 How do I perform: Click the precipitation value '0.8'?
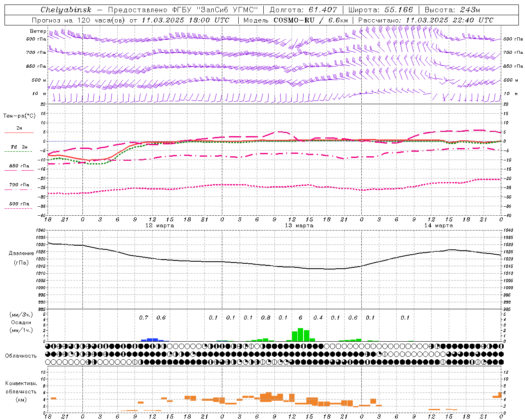[x=266, y=317]
